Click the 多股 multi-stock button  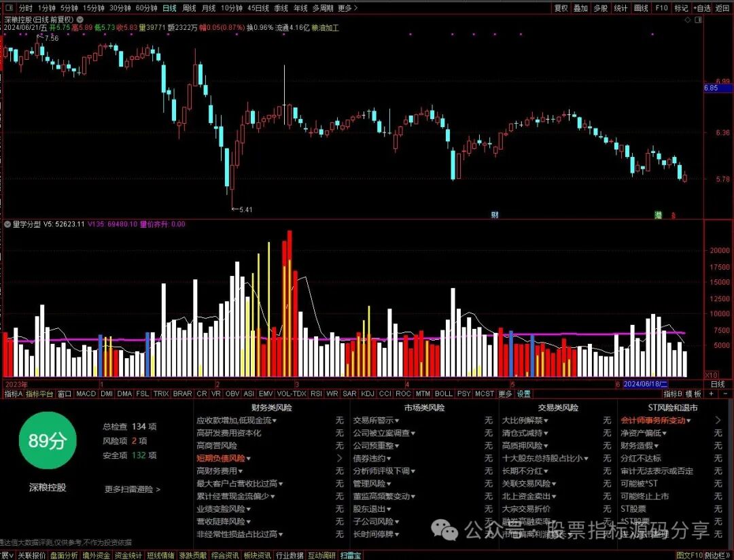coord(601,8)
